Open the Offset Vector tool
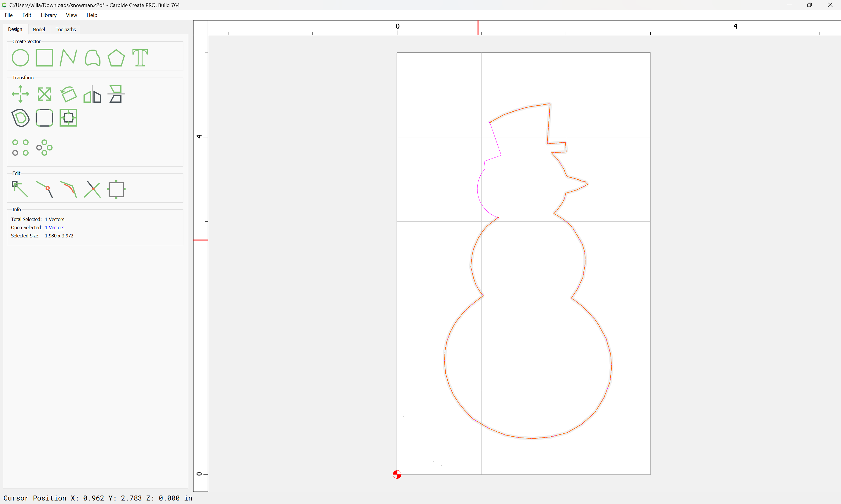 pyautogui.click(x=20, y=118)
